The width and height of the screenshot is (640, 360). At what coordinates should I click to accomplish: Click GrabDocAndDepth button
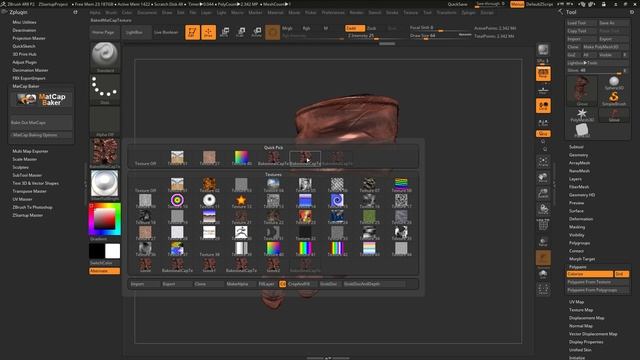pyautogui.click(x=374, y=284)
